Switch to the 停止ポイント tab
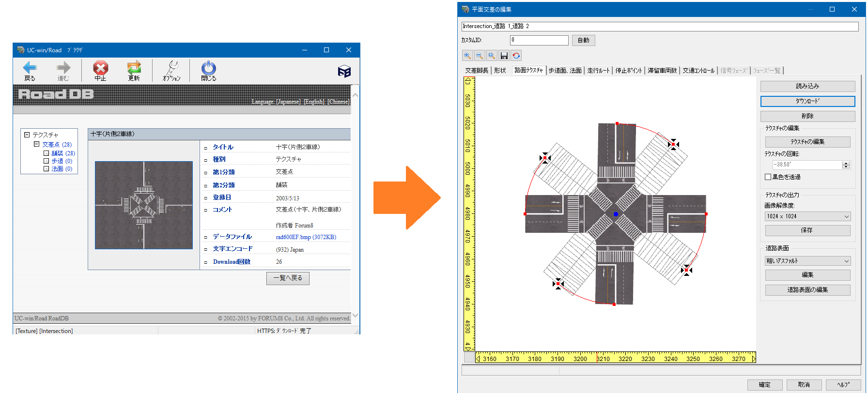868x393 pixels. [629, 71]
